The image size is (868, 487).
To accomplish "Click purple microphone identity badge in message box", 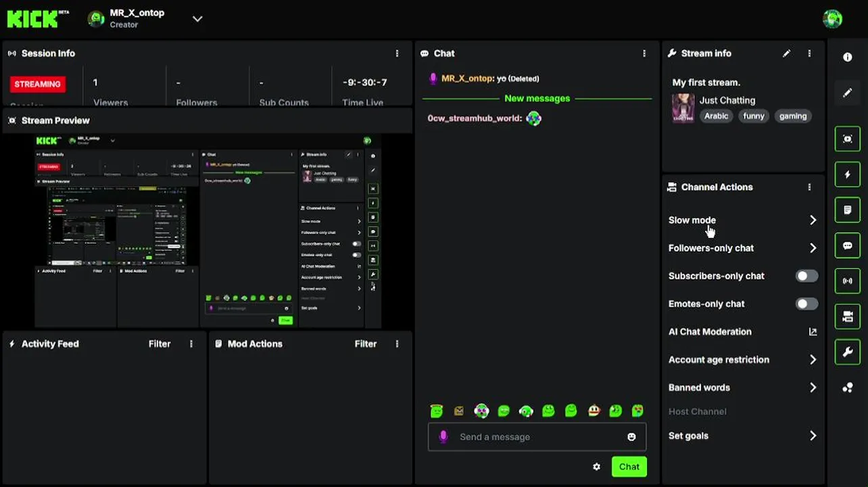I will [443, 437].
